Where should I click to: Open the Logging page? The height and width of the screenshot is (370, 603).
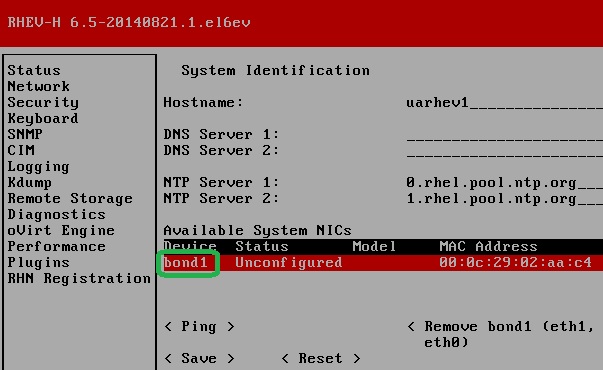click(38, 167)
